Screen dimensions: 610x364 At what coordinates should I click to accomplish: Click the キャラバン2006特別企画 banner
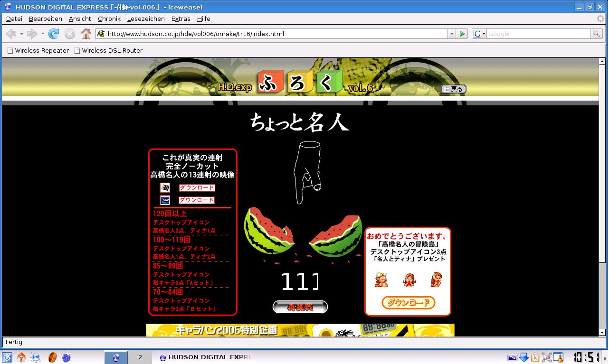tap(300, 330)
